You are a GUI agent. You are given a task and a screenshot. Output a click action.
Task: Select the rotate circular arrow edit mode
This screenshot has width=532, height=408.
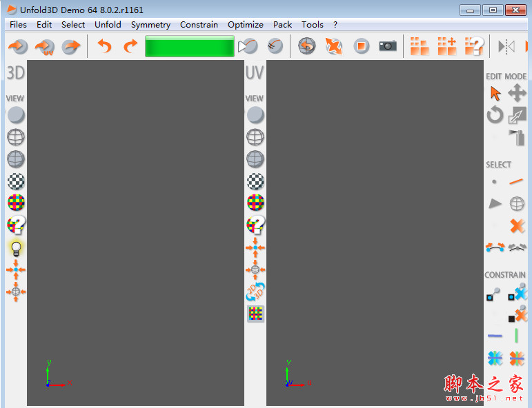click(495, 114)
